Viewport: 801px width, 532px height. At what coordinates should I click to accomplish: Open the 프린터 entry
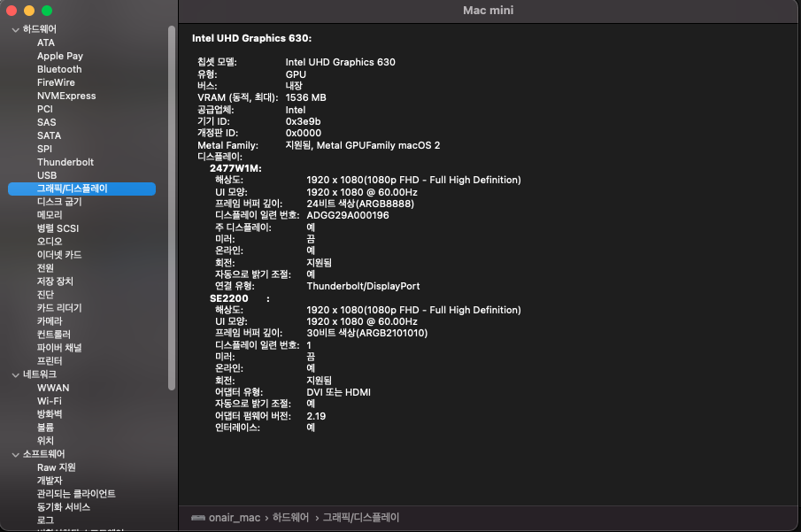coord(50,361)
